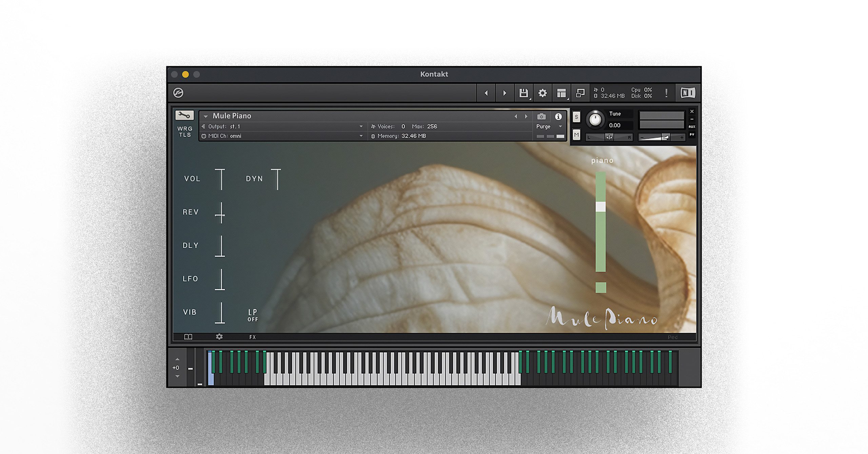Click the exclamation panic button
Viewport: 868px width, 454px height.
(x=666, y=93)
